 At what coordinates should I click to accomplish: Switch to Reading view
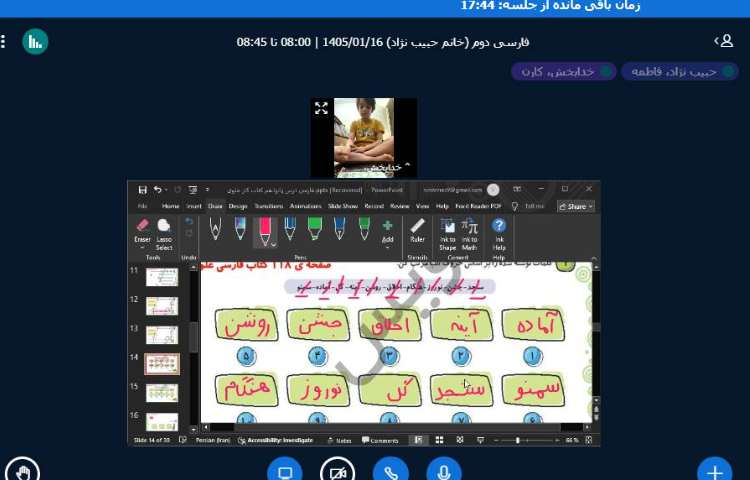(x=460, y=440)
